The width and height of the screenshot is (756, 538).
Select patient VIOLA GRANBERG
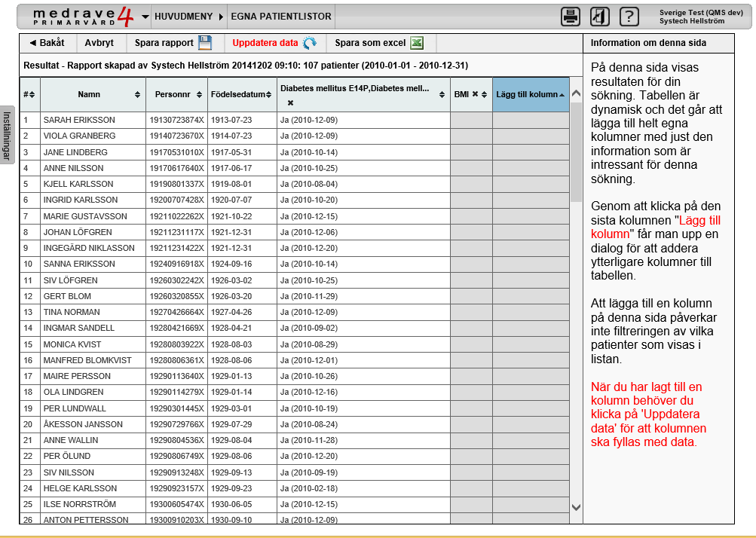point(79,136)
